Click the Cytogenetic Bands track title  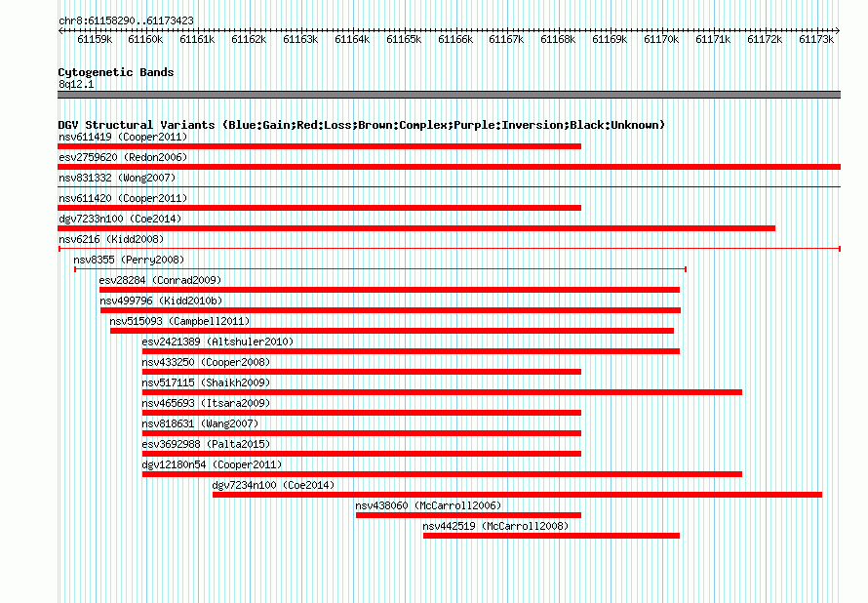[116, 72]
